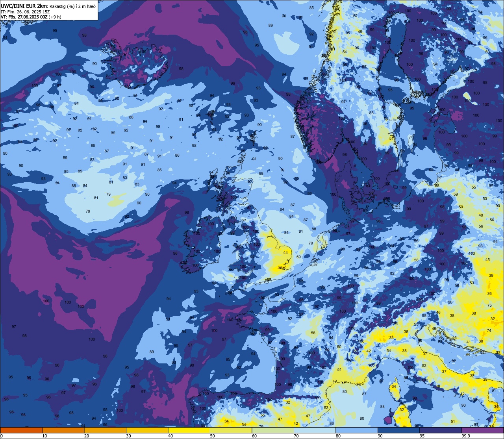Select the bright yellow 40–50 legend swatch

click(189, 430)
